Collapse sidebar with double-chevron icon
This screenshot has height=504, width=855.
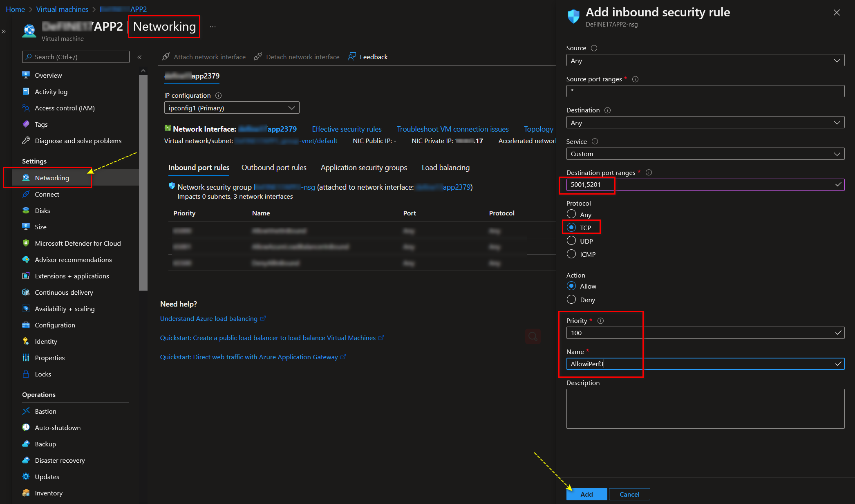click(x=139, y=57)
